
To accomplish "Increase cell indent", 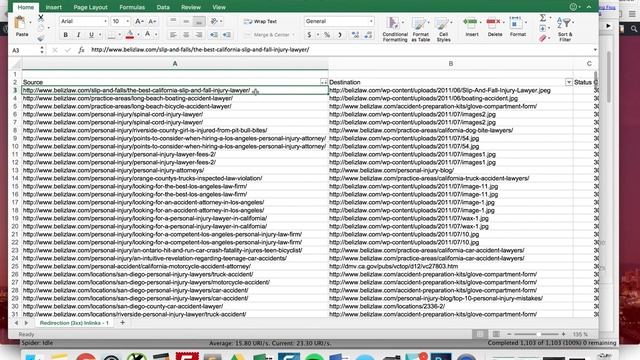I will pos(227,35).
